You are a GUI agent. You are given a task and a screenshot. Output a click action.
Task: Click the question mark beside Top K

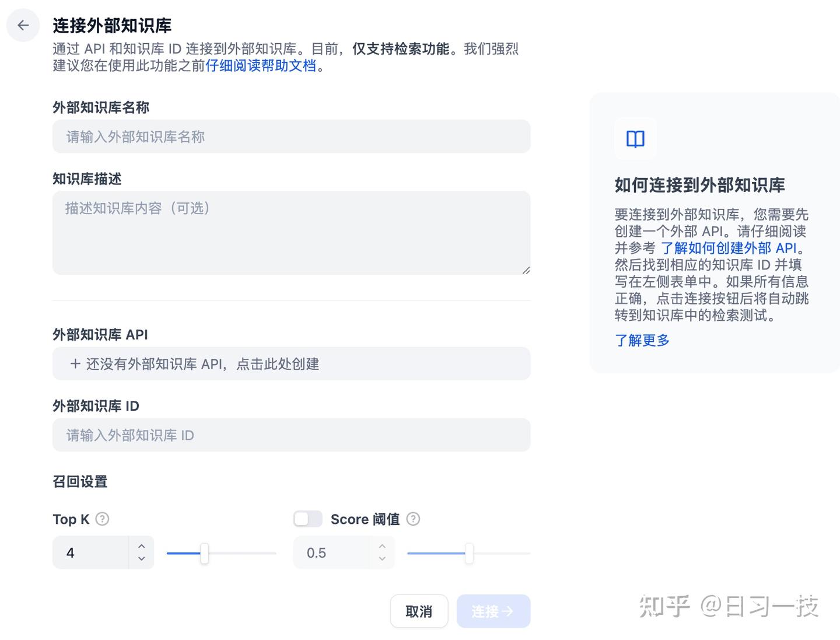point(101,519)
